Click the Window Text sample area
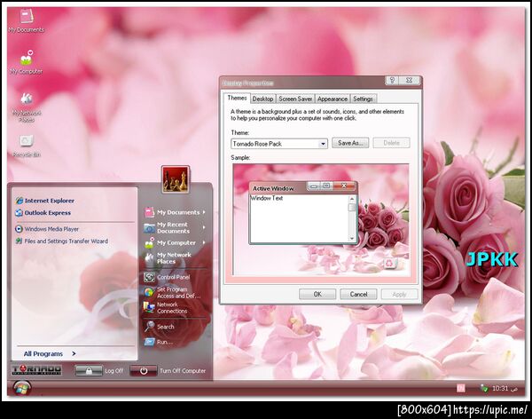532x419 pixels. coord(300,218)
